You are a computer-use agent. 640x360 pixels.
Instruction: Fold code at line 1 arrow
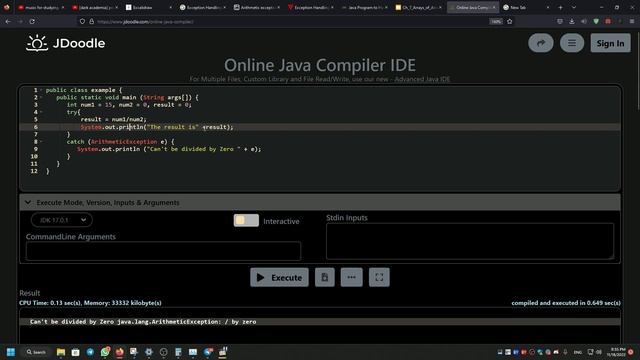click(x=41, y=90)
